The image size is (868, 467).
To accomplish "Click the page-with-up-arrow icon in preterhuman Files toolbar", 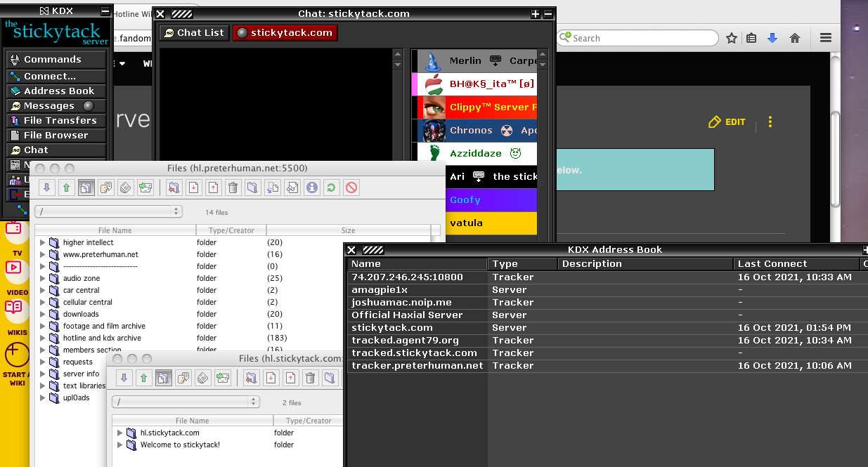I will [x=214, y=188].
